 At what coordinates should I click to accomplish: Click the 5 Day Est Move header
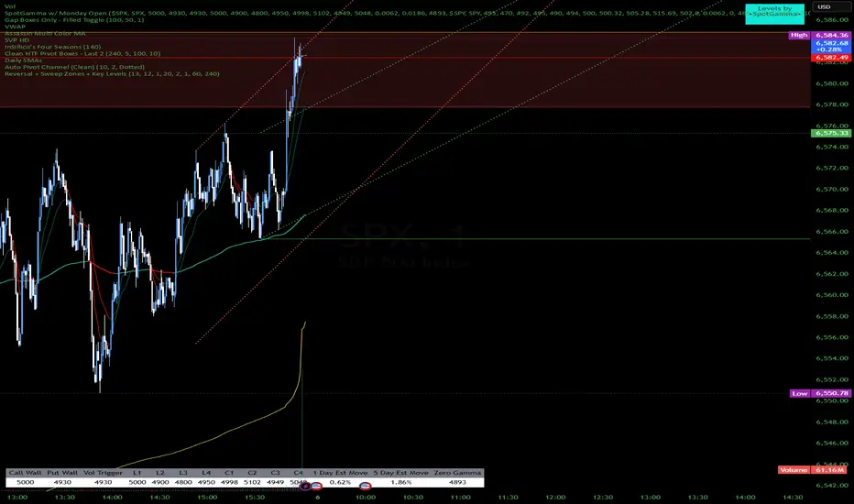[400, 473]
